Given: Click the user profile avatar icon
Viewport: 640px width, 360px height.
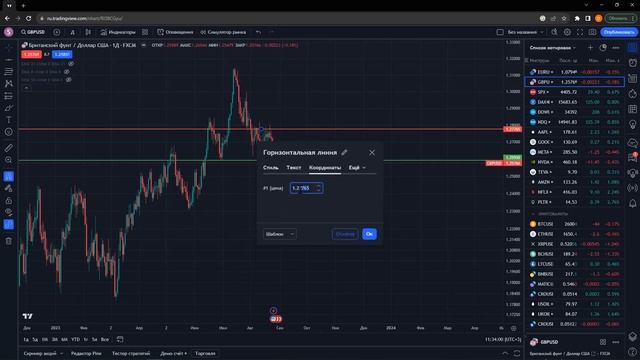Looking at the screenshot, I should click(9, 32).
